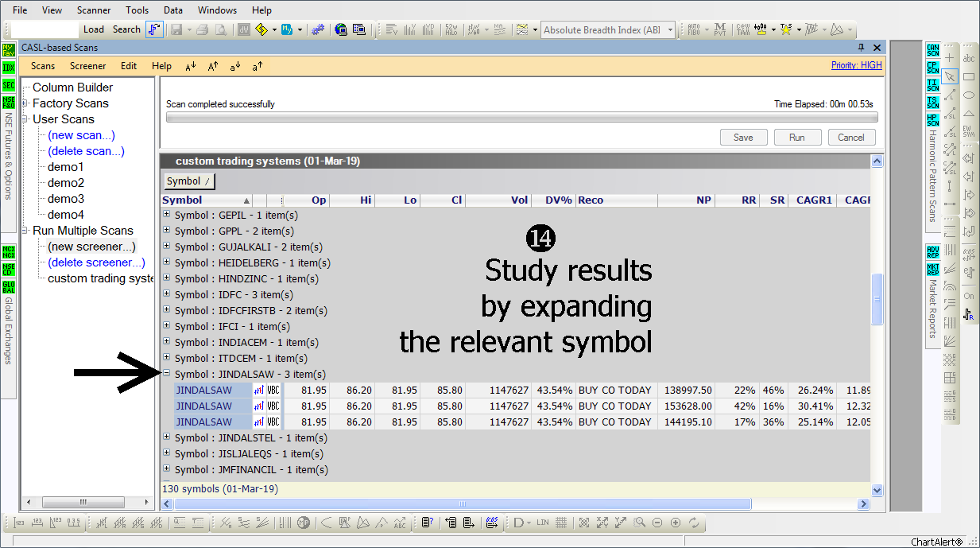The image size is (980, 548).
Task: Toggle the highlighted scanner icon next to Search
Action: (154, 29)
